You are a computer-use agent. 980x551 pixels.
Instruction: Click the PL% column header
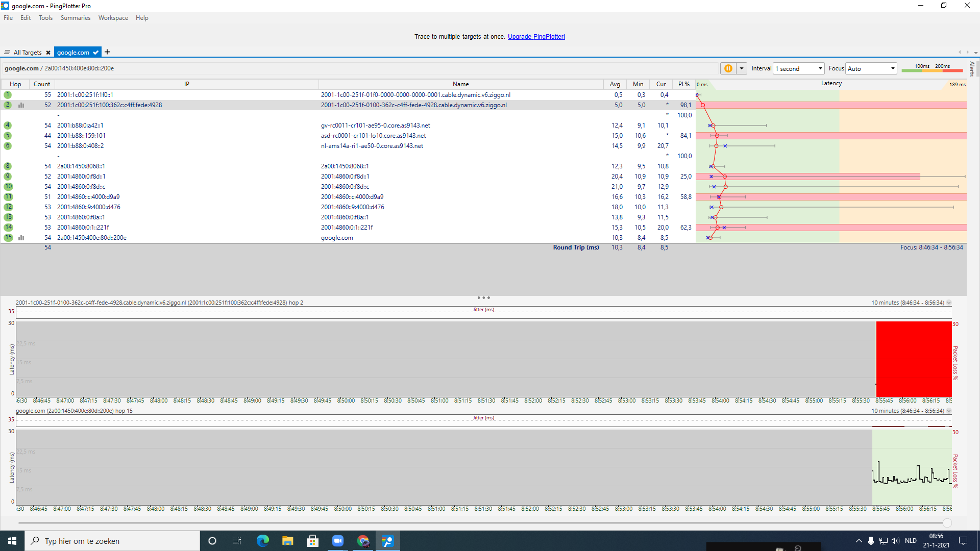[x=684, y=84]
